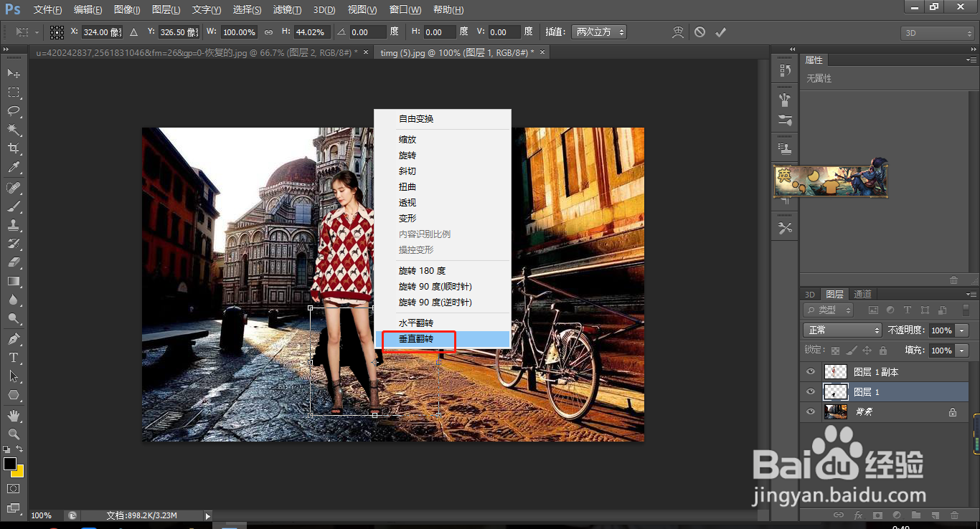Commit the transform with checkmark

[721, 32]
